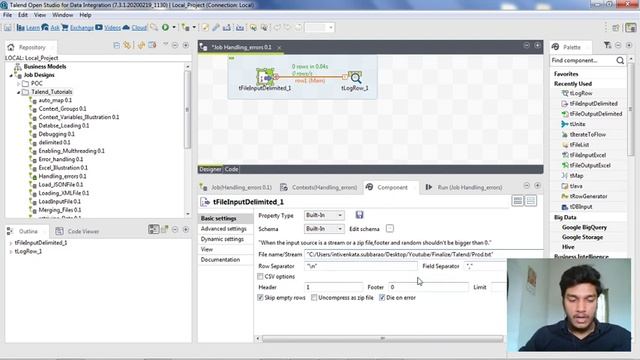Viewport: 640px width, 360px height.
Task: Open Advanced settings of the component
Action: point(224,229)
